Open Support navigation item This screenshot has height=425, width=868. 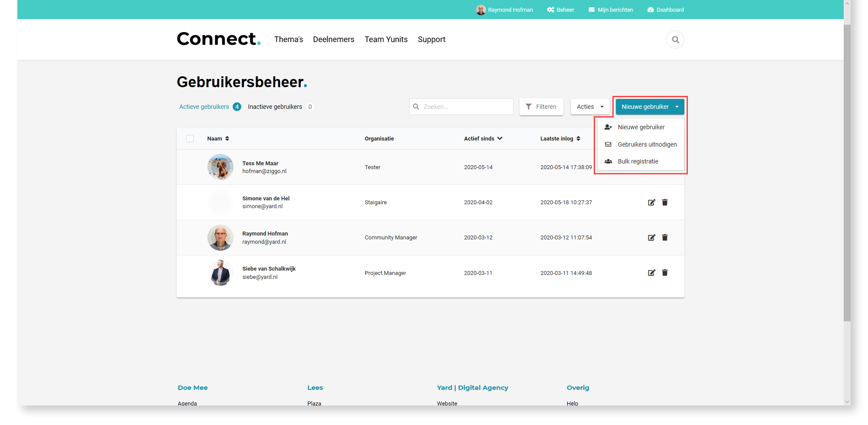click(431, 39)
